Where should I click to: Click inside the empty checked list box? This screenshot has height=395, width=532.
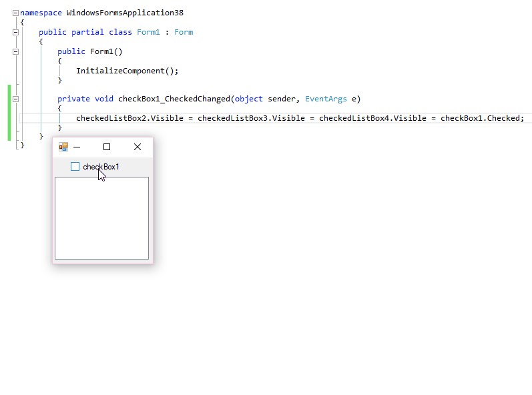101,218
